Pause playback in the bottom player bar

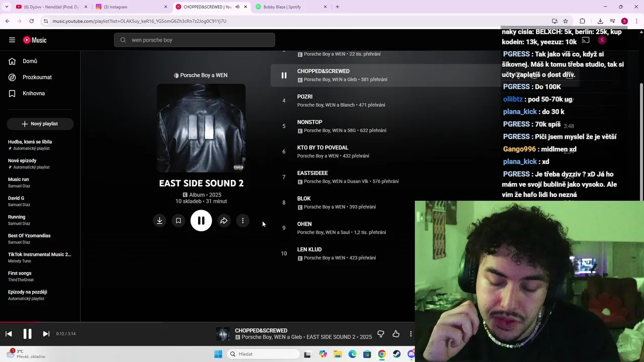(x=27, y=334)
